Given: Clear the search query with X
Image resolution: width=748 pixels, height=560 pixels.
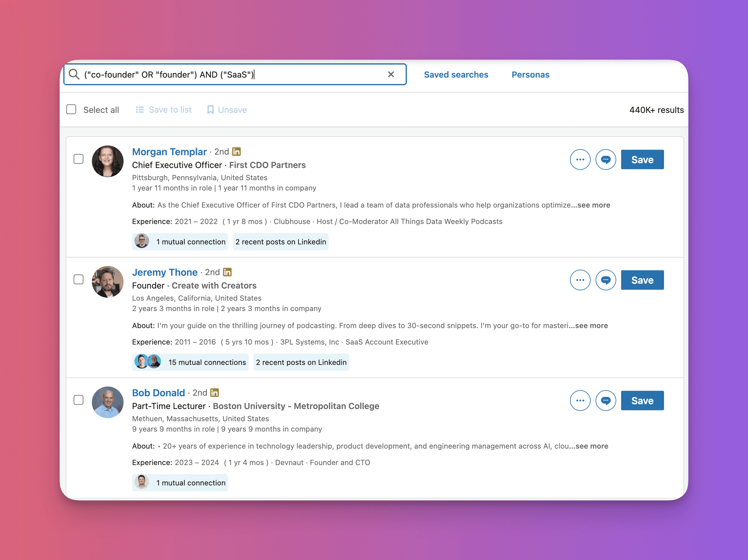Looking at the screenshot, I should click(391, 74).
